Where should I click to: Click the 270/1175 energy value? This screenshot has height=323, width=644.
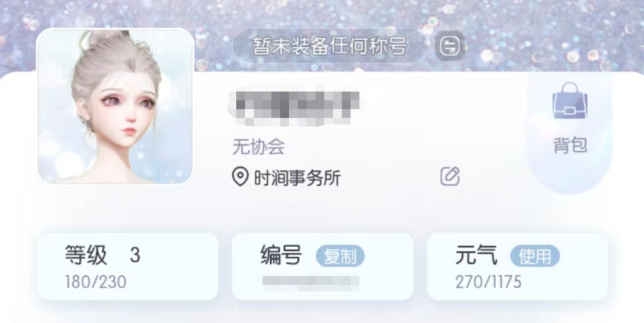click(x=488, y=282)
